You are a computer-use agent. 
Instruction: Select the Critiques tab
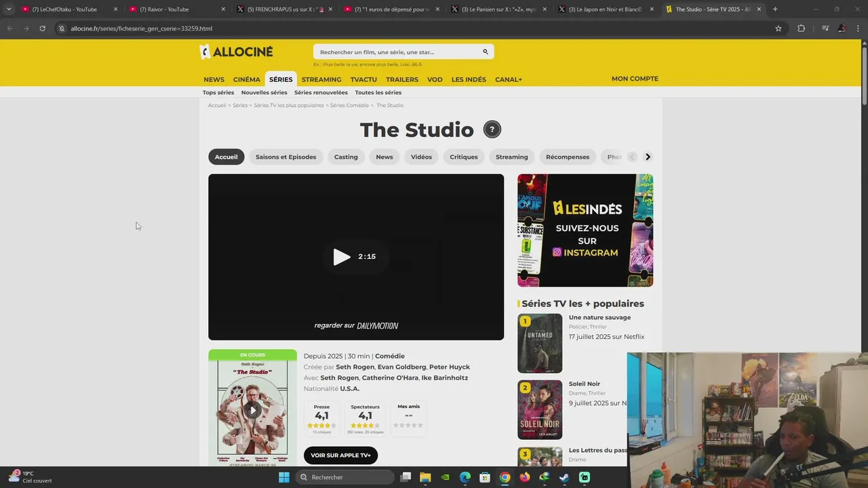464,157
